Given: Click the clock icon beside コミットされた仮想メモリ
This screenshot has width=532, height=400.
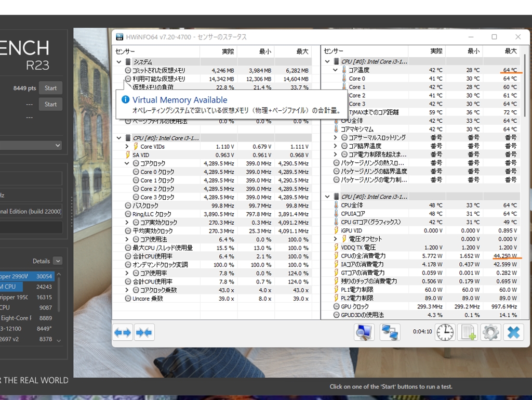Looking at the screenshot, I should coord(128,70).
